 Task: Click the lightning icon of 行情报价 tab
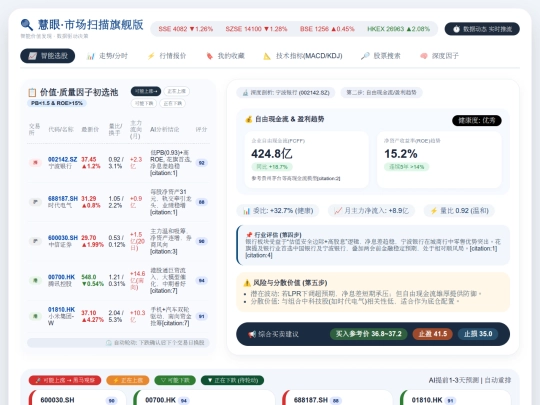point(151,56)
